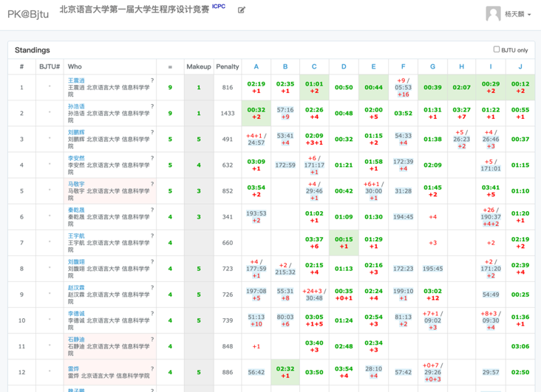
Task: Click question mark in 王震语 row
Action: click(152, 80)
